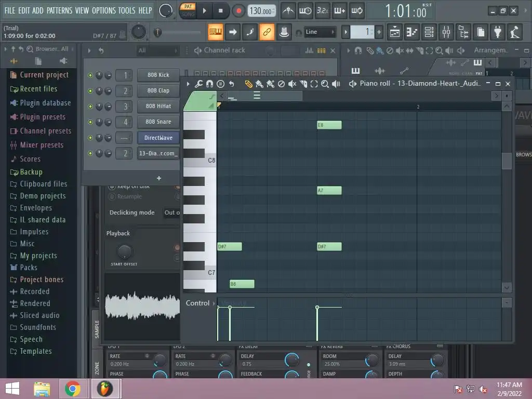The height and width of the screenshot is (399, 532).
Task: Select the pencil Draw tool in Piano roll
Action: [248, 84]
